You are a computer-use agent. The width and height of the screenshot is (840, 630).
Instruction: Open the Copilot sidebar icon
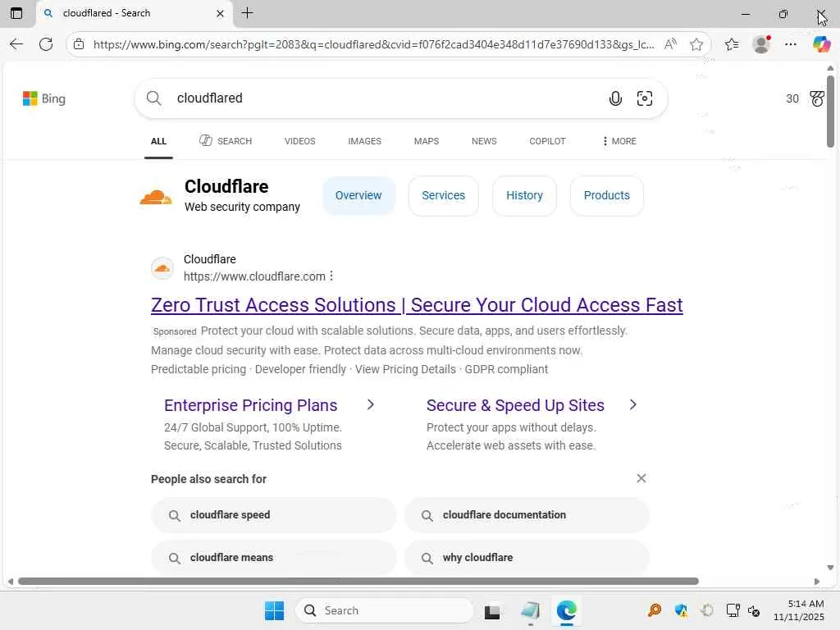821,44
